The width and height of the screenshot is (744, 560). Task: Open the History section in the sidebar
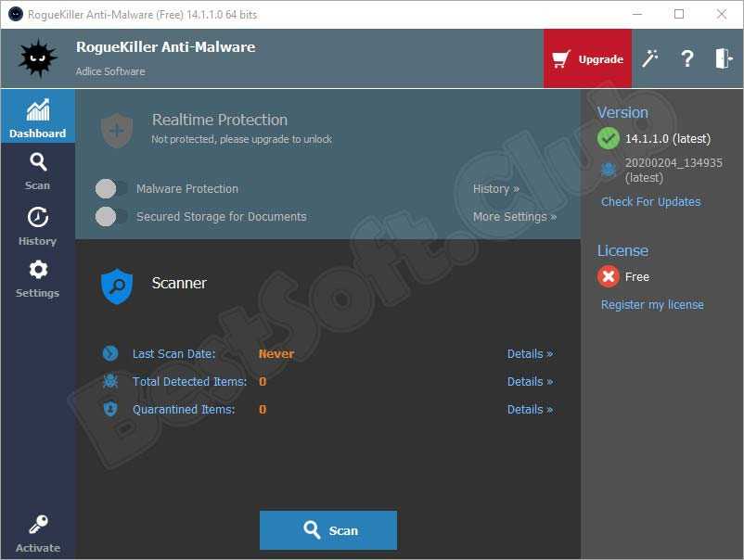click(x=37, y=226)
